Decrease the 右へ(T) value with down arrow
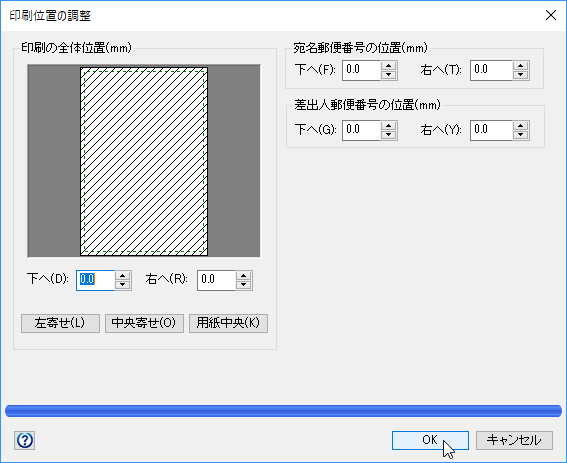 point(520,75)
